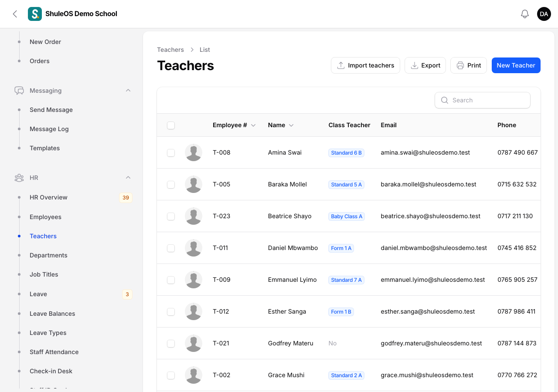
Task: Click the Export button
Action: [x=425, y=65]
